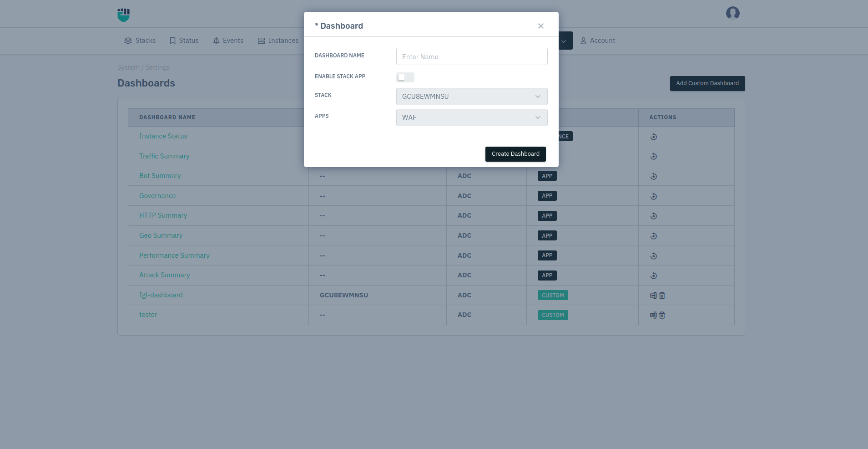Open the Performance Summary dashboard link
Screen dimensions: 868x449
[x=174, y=255]
